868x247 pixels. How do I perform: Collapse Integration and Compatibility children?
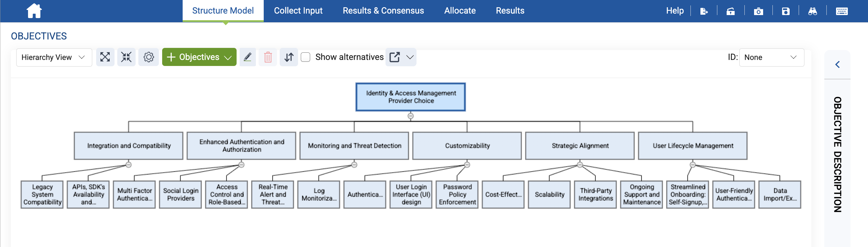point(128,165)
